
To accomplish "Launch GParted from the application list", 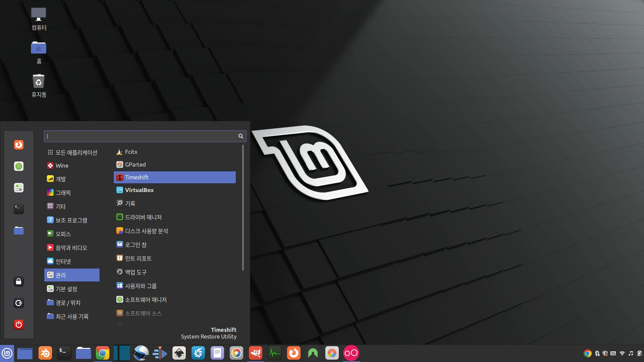I will [x=175, y=165].
